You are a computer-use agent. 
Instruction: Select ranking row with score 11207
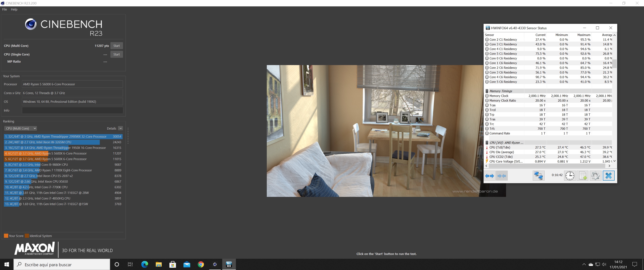(63, 154)
